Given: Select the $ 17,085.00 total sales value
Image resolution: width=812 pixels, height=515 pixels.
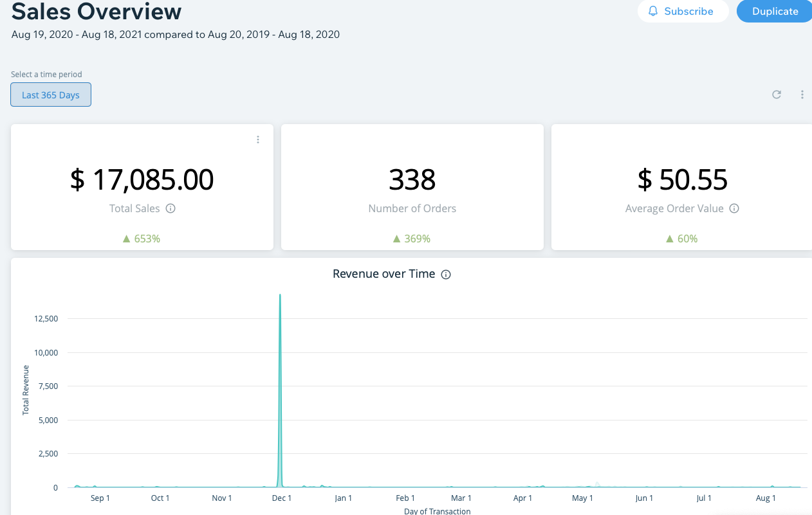Looking at the screenshot, I should coord(142,179).
